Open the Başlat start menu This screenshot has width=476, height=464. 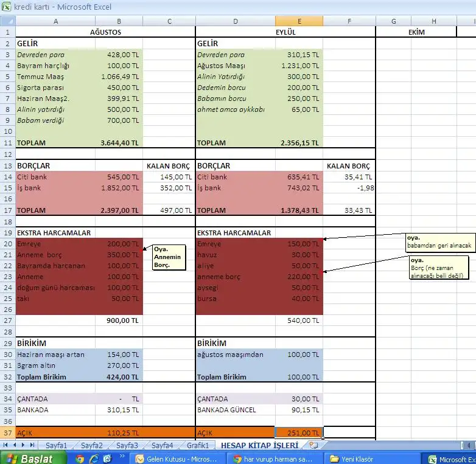(x=30, y=459)
